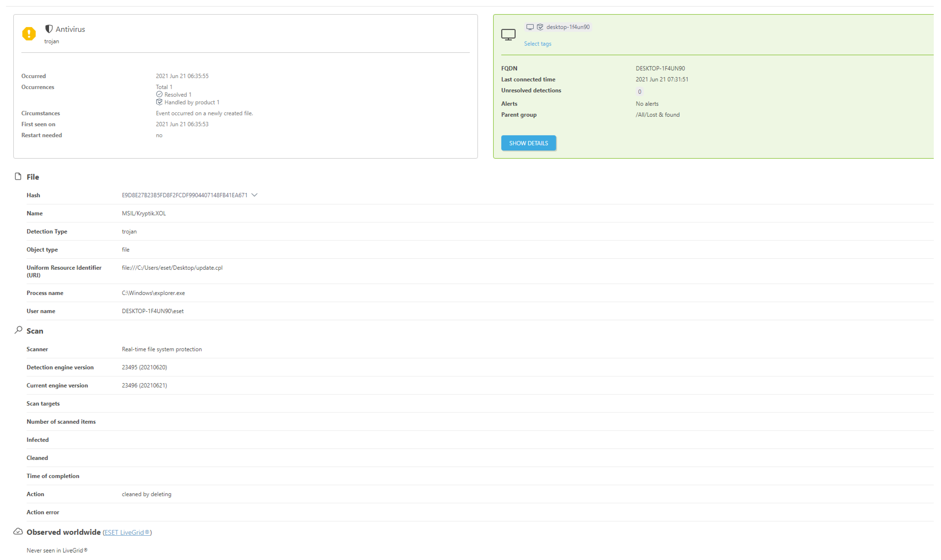Click the MSIL/Kryptik.XOL detection name
The image size is (941, 560).
pos(143,213)
